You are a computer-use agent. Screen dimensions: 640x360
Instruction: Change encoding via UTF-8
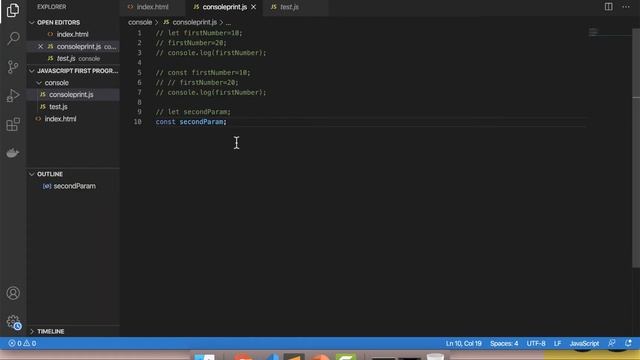coord(536,343)
